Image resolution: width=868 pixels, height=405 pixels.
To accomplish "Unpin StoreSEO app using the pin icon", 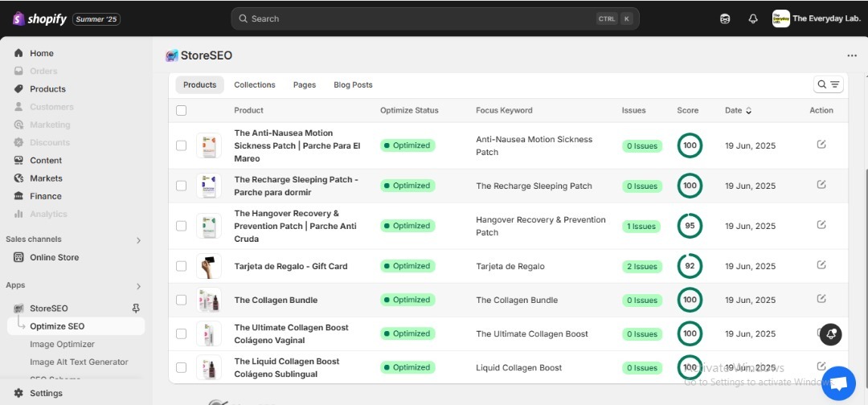I will point(136,309).
